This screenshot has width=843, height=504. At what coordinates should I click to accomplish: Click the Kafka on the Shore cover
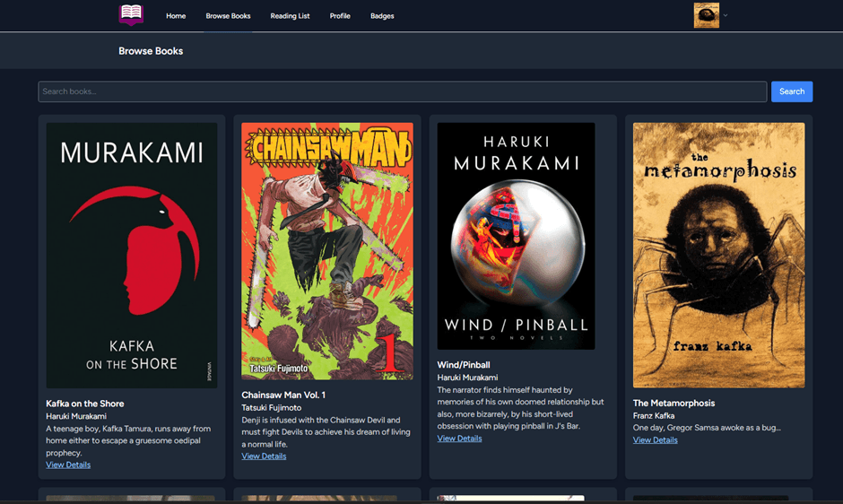click(132, 256)
